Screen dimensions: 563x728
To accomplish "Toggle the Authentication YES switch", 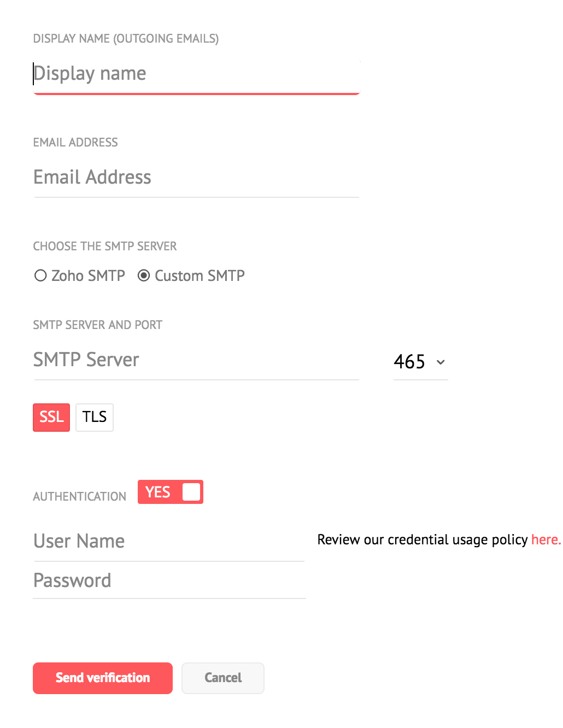I will point(170,492).
